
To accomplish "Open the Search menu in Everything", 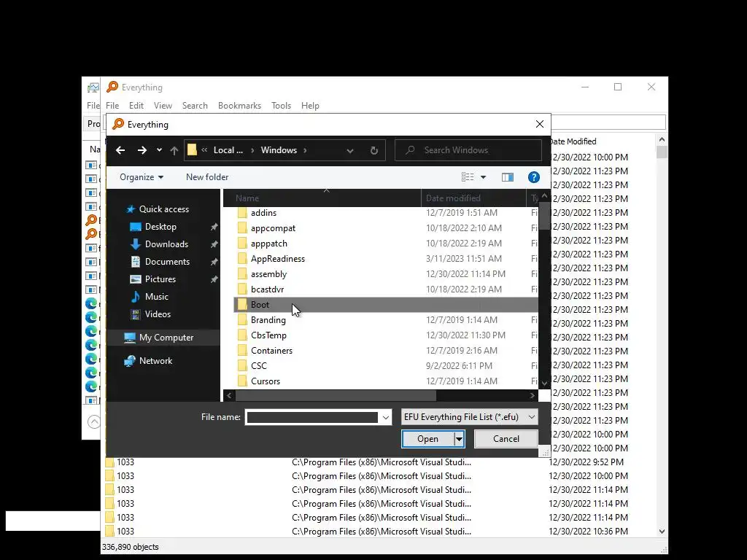I will [195, 106].
